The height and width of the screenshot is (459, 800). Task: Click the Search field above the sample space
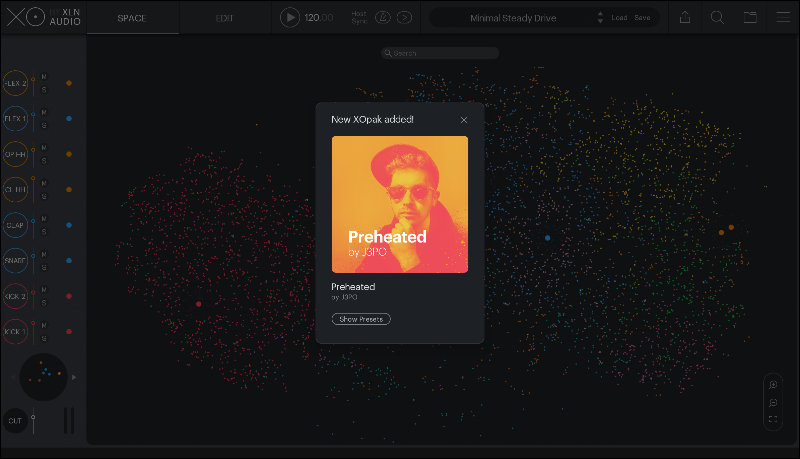[440, 53]
